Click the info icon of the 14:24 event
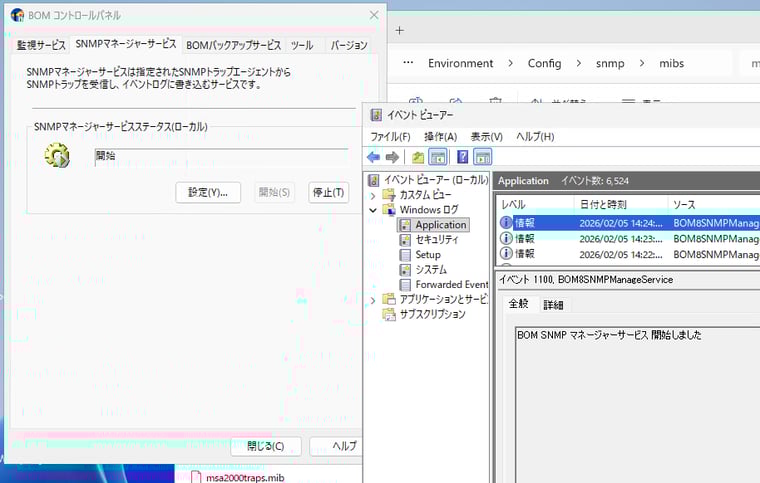Viewport: 760px width, 483px height. click(x=506, y=222)
